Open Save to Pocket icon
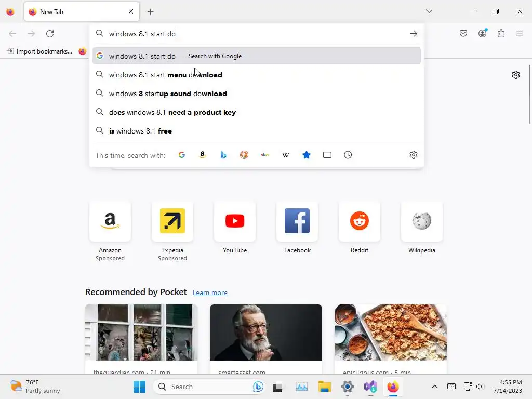Screen dimensions: 532x399 pyautogui.click(x=463, y=33)
